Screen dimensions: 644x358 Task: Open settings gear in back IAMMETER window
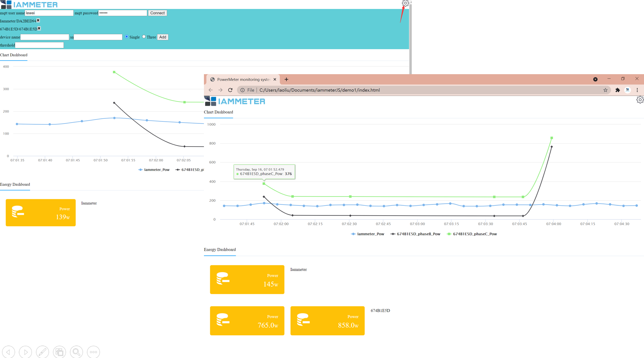tap(405, 3)
